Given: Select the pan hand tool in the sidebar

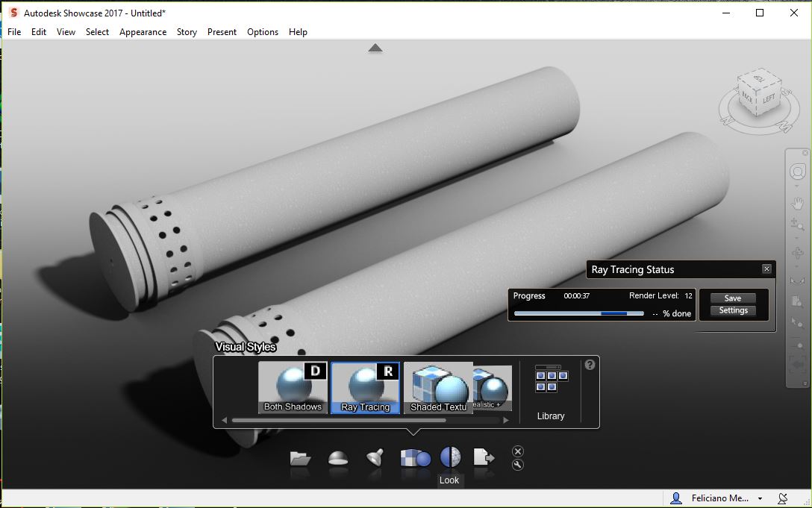Looking at the screenshot, I should click(x=797, y=203).
